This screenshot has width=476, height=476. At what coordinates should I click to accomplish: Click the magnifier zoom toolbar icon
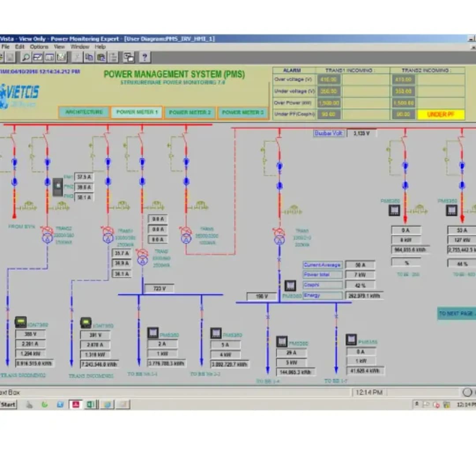click(x=26, y=57)
